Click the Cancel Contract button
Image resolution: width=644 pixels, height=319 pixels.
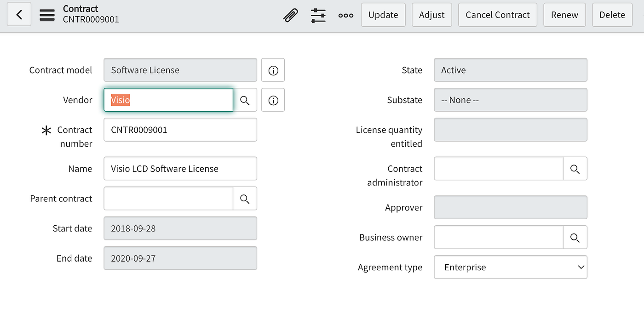498,15
